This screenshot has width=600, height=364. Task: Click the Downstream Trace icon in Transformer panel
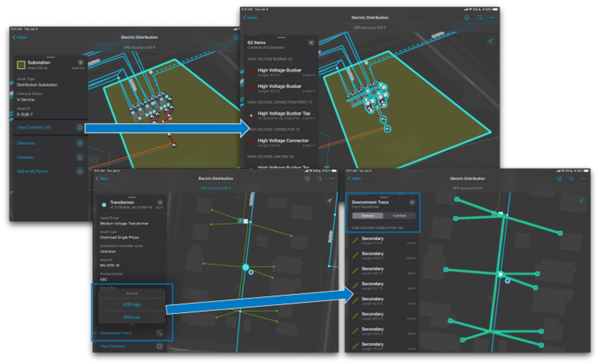point(159,333)
